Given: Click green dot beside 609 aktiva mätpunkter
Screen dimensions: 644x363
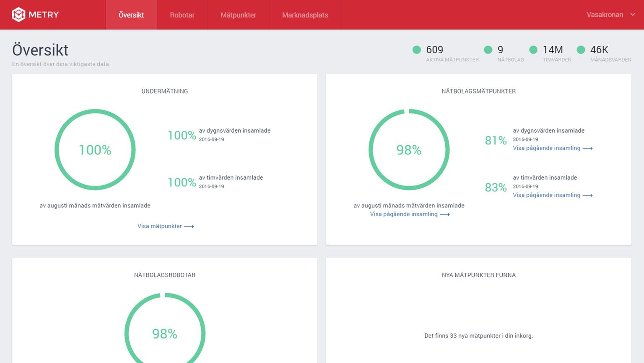Looking at the screenshot, I should click(x=416, y=50).
